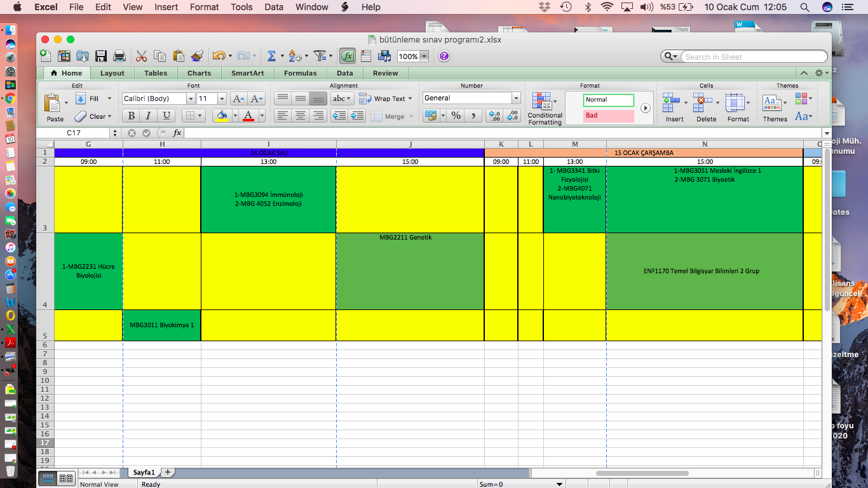Open the font name dropdown Calibri (Body)
The width and height of the screenshot is (868, 488).
(190, 98)
